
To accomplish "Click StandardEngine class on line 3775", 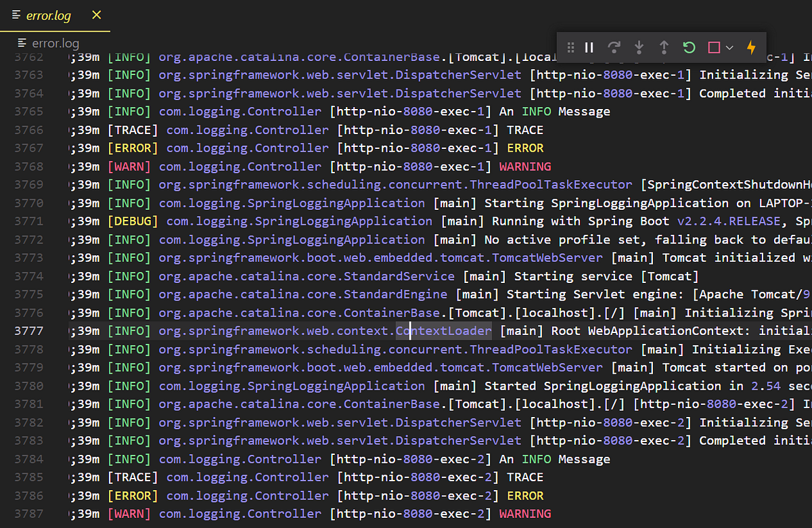I will click(396, 294).
